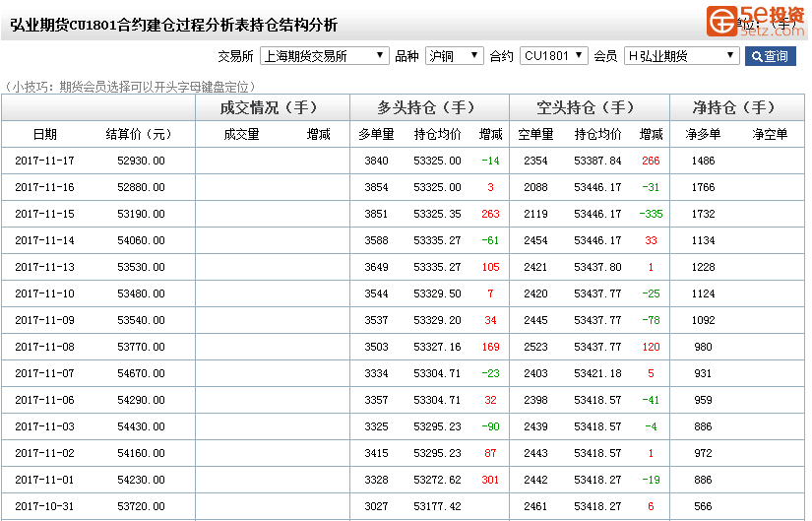Viewport: 812px width, 521px height.
Task: Select the date cell 2017-11-13
Action: point(44,267)
